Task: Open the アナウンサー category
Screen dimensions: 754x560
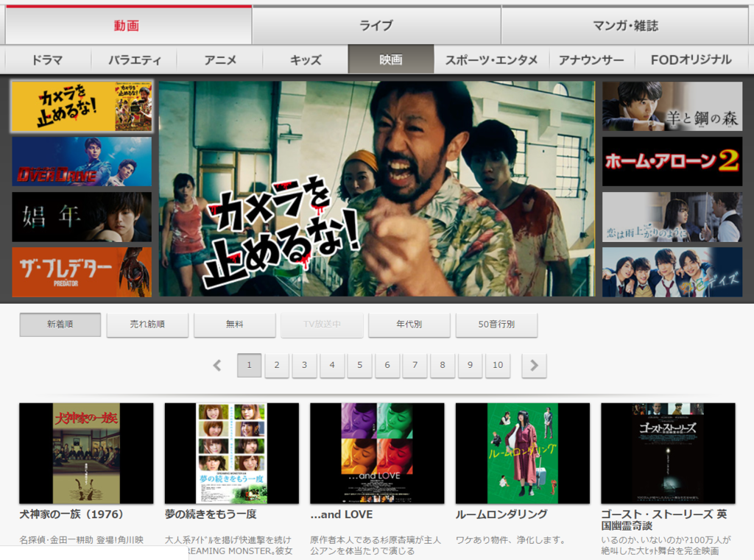Action: (591, 60)
